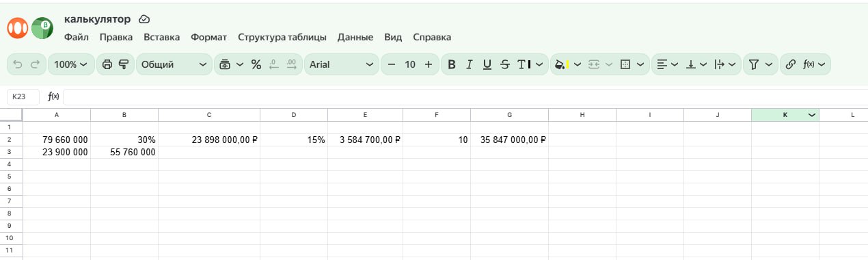Decrease decimal places icon
This screenshot has width=868, height=260.
pos(274,64)
